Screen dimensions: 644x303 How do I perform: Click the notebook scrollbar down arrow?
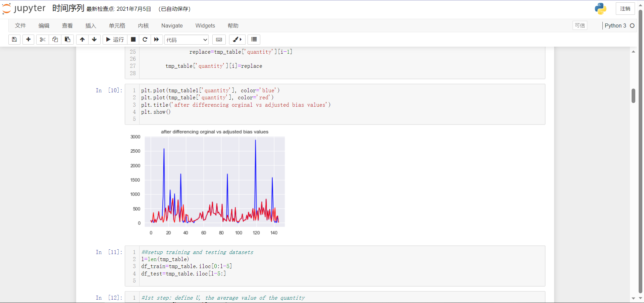633,298
